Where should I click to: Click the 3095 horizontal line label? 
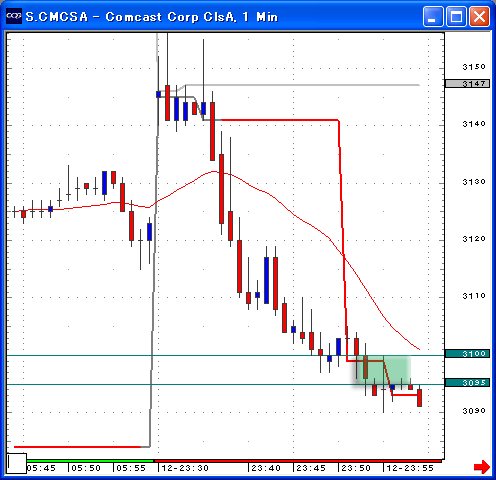click(467, 383)
